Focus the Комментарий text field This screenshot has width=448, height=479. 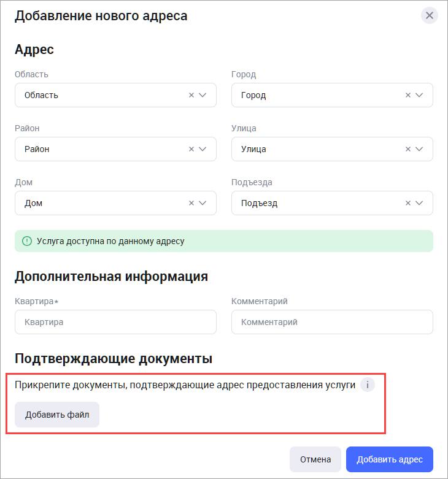tap(332, 322)
